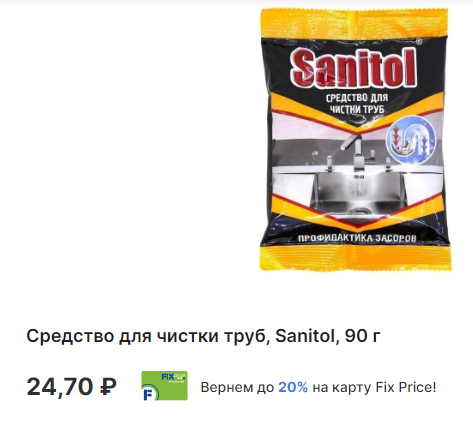Image resolution: width=473 pixels, height=422 pixels.
Task: Click the Fix Price loyalty card icon
Action: pos(164,386)
